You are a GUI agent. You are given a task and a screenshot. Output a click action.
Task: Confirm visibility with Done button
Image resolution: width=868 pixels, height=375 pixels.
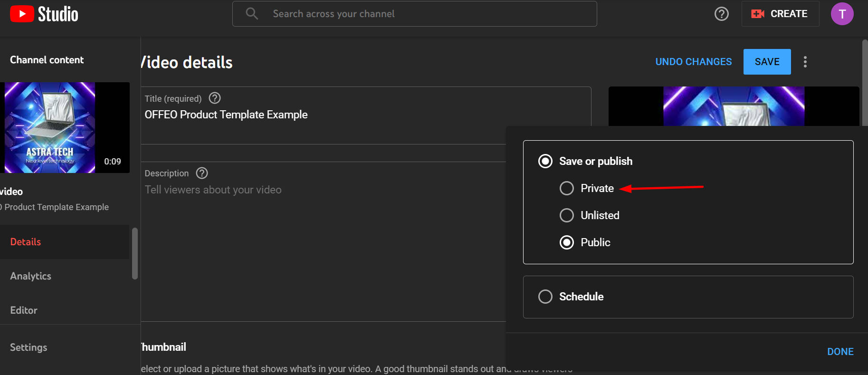click(840, 352)
